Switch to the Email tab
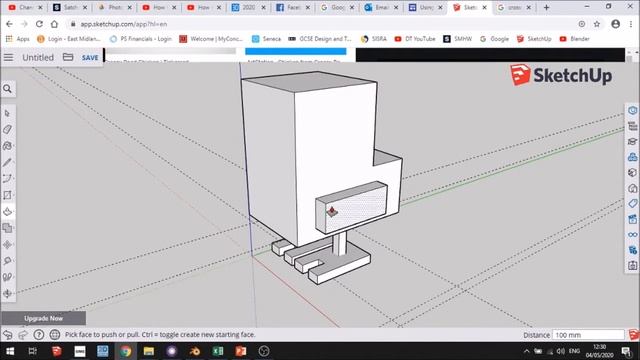Image resolution: width=640 pixels, height=360 pixels. [382, 7]
